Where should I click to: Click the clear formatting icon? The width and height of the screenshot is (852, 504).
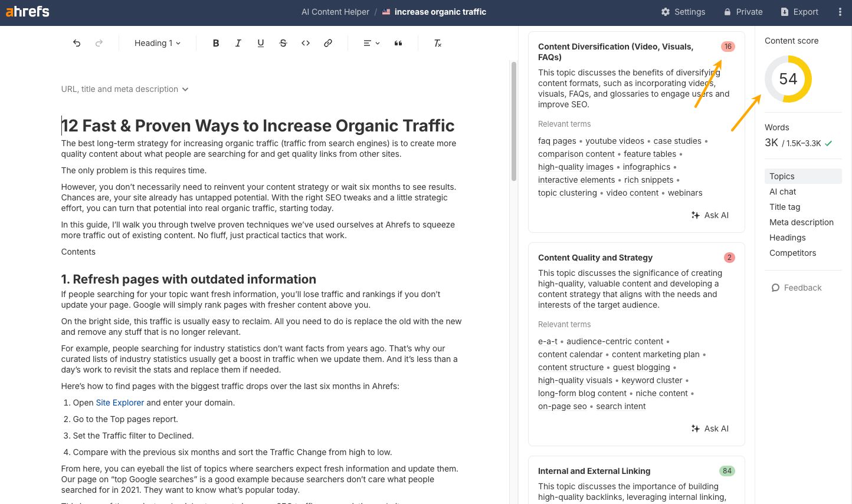click(x=437, y=42)
